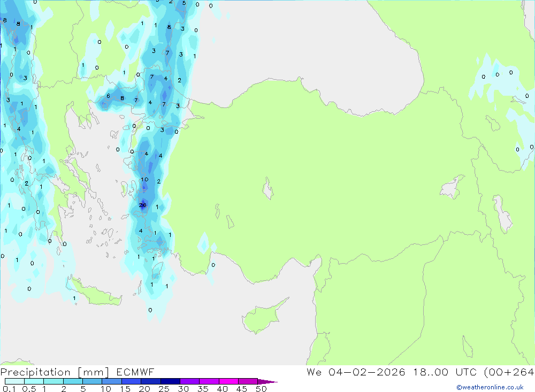Screen dimensions: 535x392
Task: Click the 0.5–1 mm legend color swatch
Action: [x=34, y=381]
